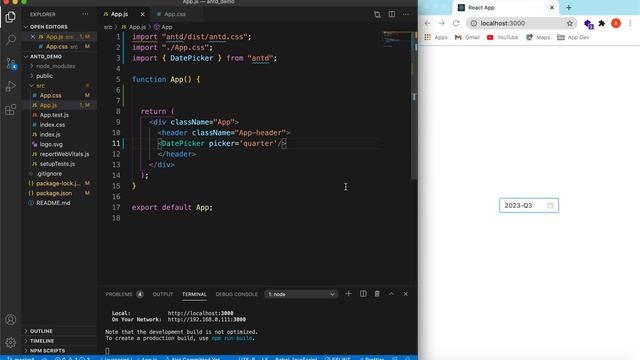Go forward in Chrome browser
The width and height of the screenshot is (640, 360).
pyautogui.click(x=442, y=23)
